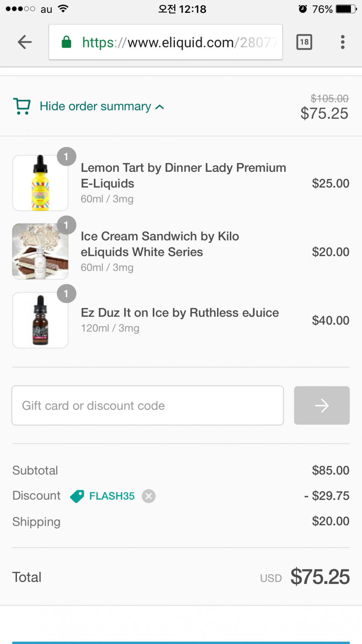Open the browser tab switcher showing 18
Viewport: 362px width, 644px height.
[304, 42]
